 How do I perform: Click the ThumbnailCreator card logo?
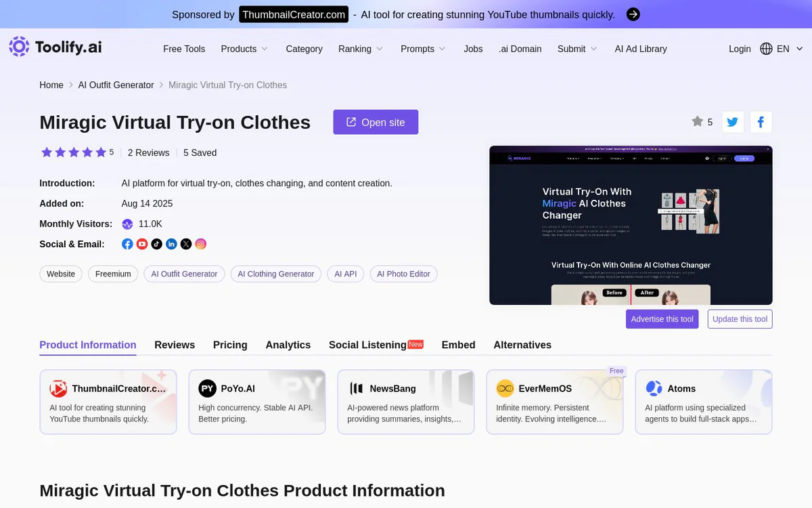58,388
